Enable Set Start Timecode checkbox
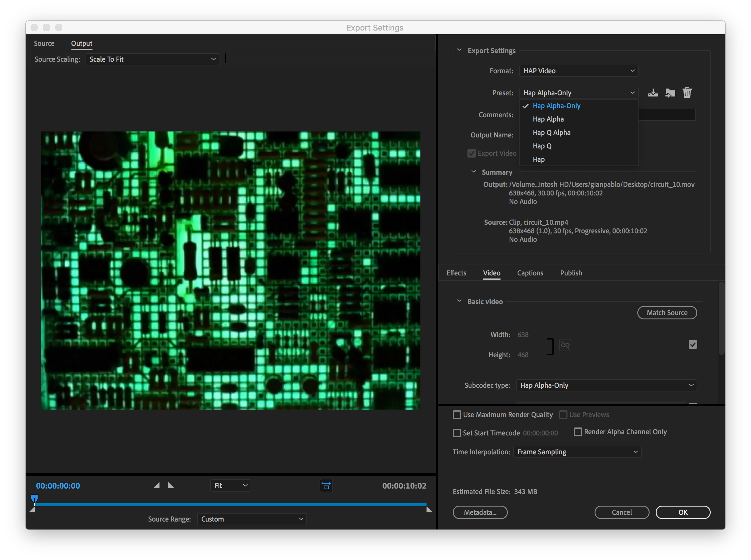Screen dimensions: 751x560 (x=457, y=433)
